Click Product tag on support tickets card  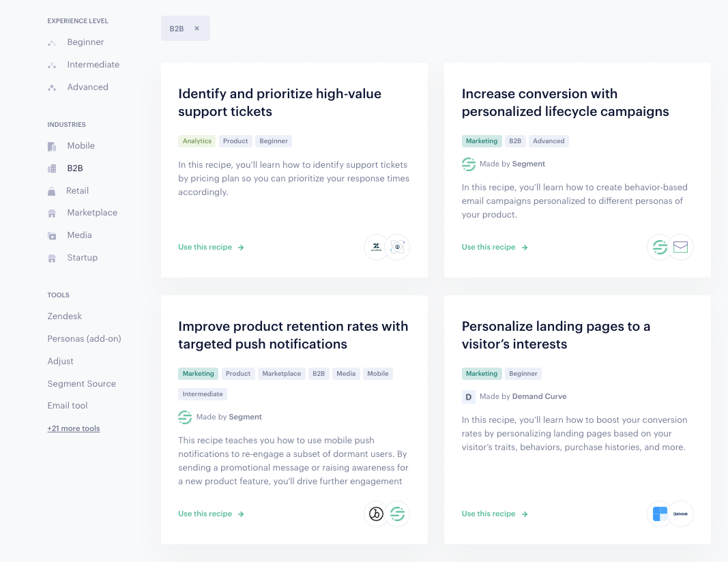point(235,141)
